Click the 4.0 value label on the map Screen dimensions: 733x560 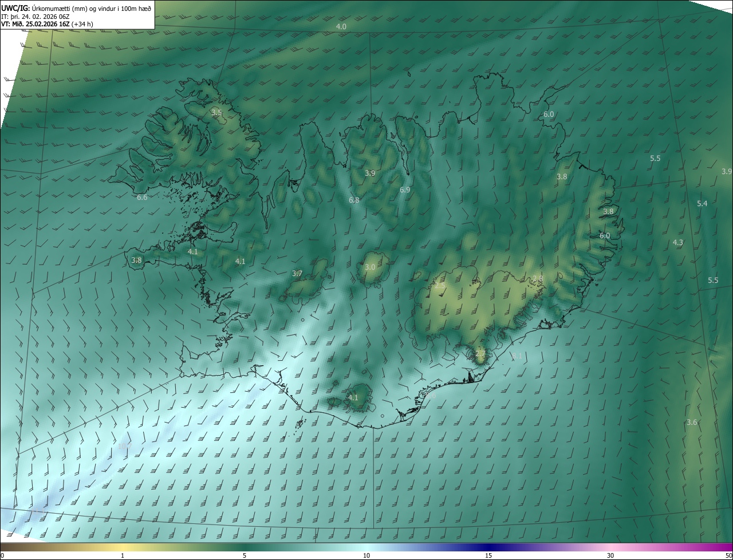(341, 27)
